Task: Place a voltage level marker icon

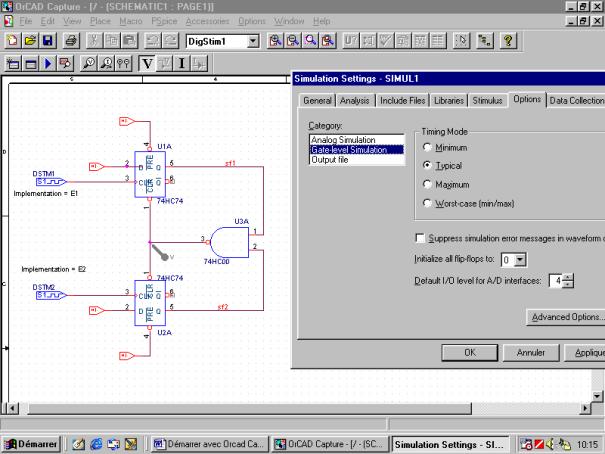Action: coord(89,64)
